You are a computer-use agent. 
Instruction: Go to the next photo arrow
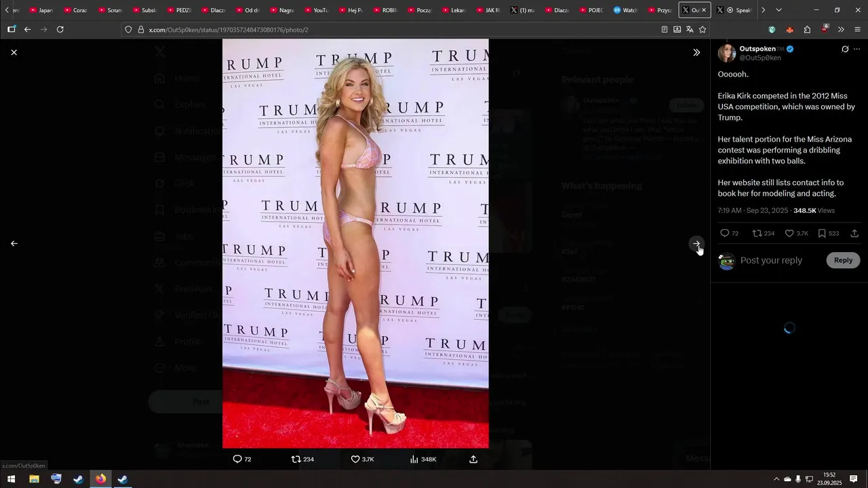click(x=696, y=243)
